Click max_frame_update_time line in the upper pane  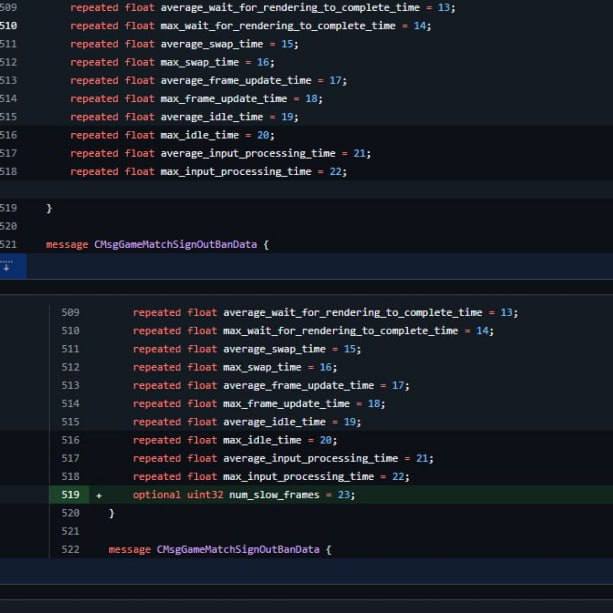196,98
